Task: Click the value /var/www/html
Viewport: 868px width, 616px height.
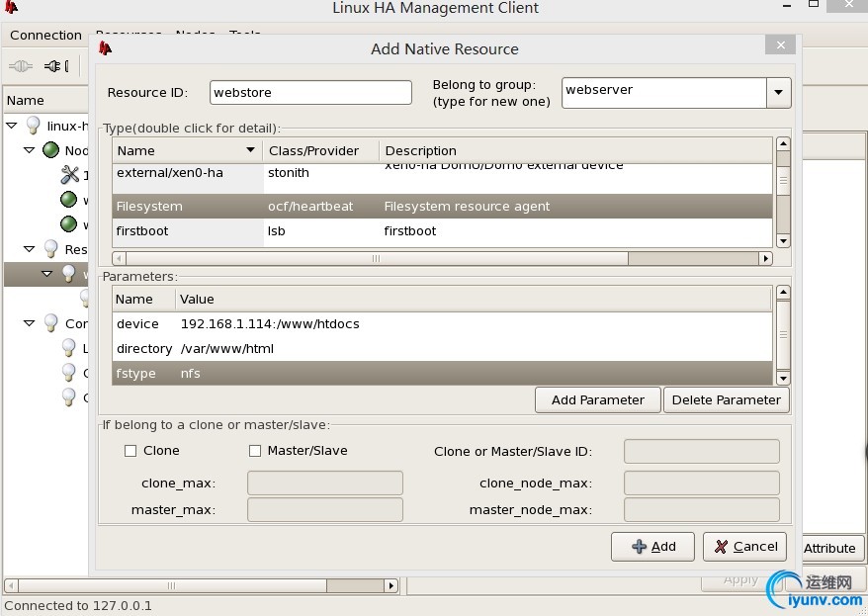Action: click(x=227, y=349)
